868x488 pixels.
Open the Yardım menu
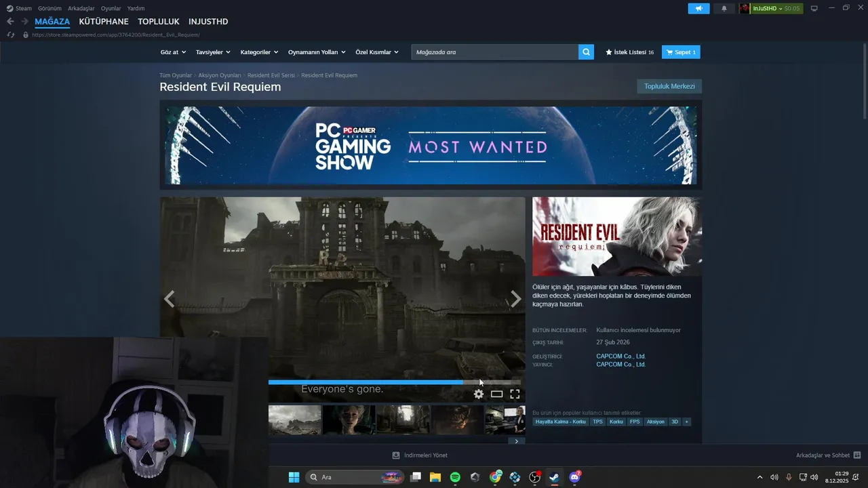[136, 8]
